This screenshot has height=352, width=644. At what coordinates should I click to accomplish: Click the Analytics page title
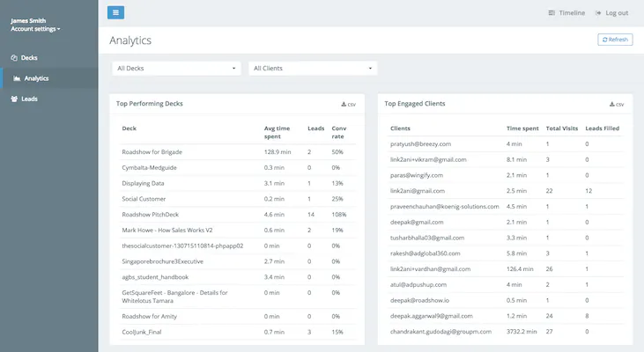130,40
